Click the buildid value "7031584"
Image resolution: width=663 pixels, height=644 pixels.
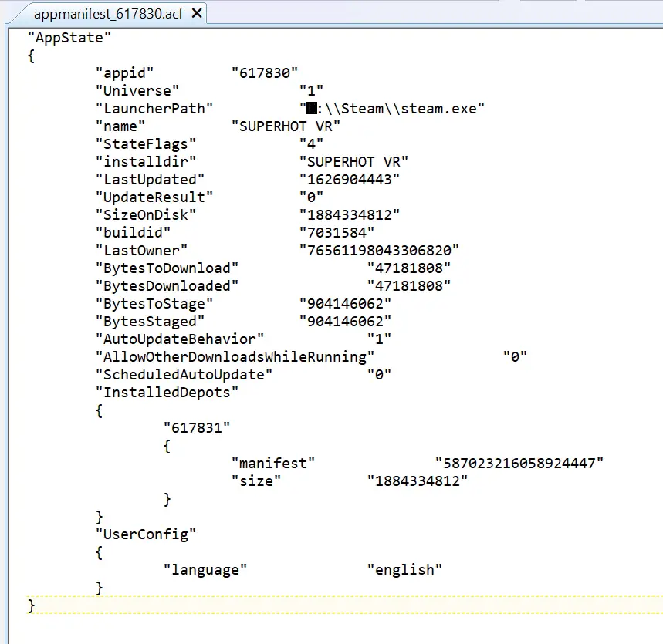[x=337, y=233]
